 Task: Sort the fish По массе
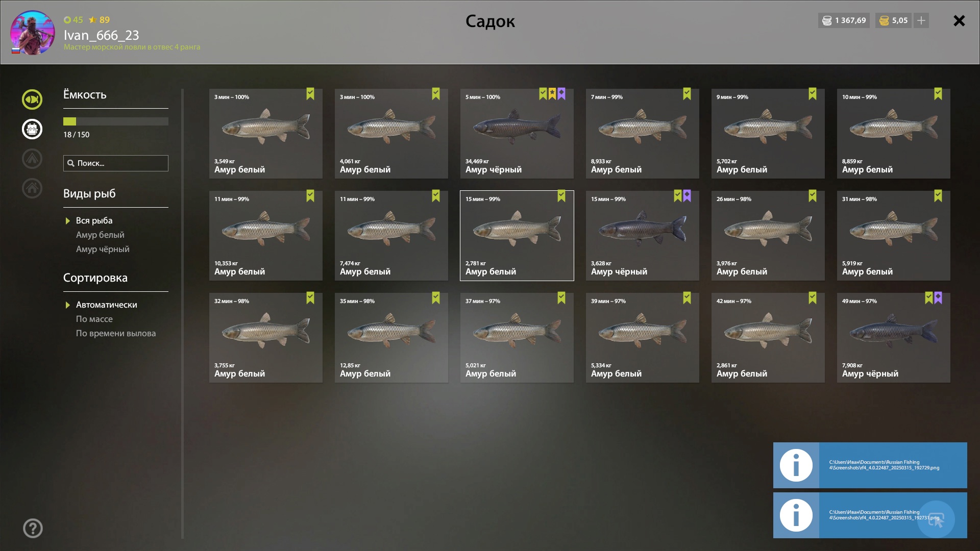[94, 319]
